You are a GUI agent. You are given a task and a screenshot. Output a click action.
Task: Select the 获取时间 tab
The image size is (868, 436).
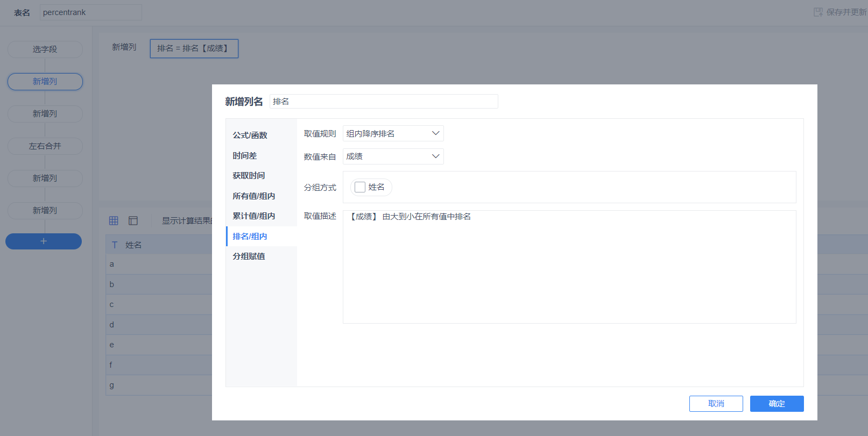(262, 175)
